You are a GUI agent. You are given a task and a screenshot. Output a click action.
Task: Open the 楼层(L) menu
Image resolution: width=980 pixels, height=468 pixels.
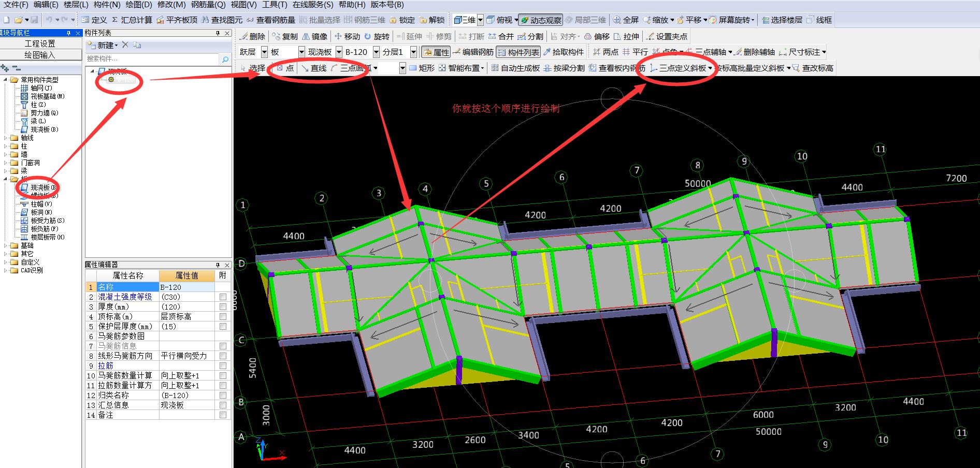coord(76,5)
